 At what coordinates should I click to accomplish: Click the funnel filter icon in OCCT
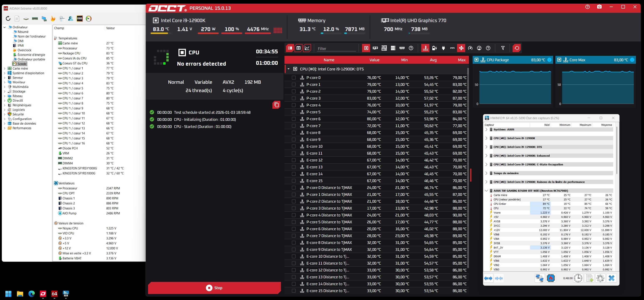503,48
